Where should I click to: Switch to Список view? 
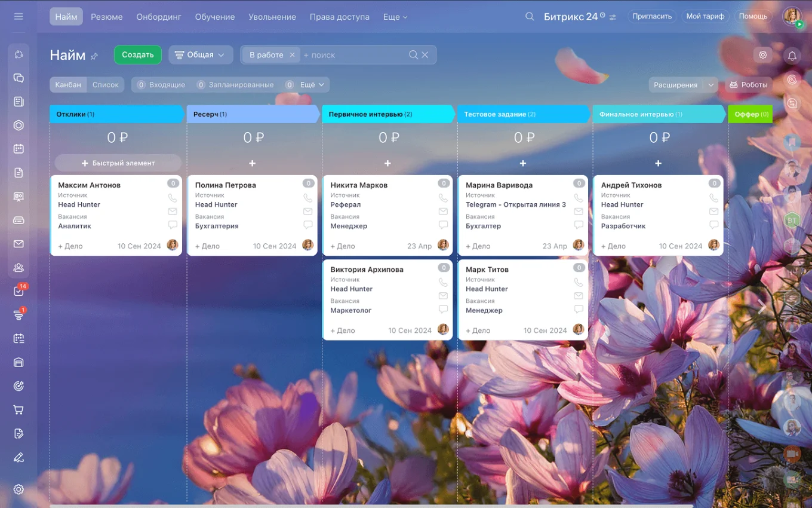point(106,85)
